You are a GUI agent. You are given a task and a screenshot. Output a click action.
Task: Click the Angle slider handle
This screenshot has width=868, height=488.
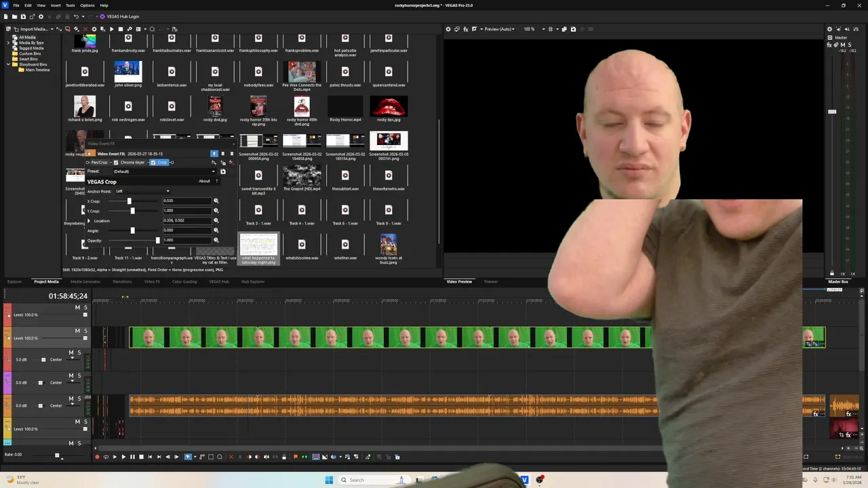(132, 230)
